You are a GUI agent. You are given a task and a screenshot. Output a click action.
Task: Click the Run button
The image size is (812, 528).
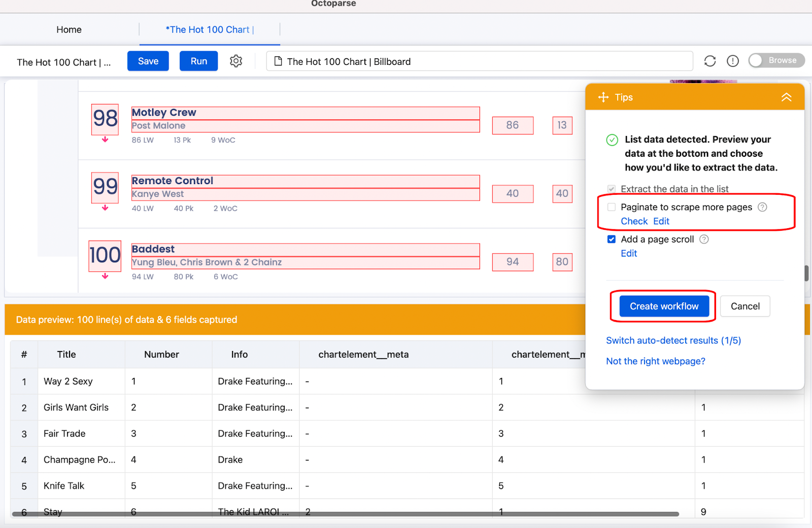[199, 61]
